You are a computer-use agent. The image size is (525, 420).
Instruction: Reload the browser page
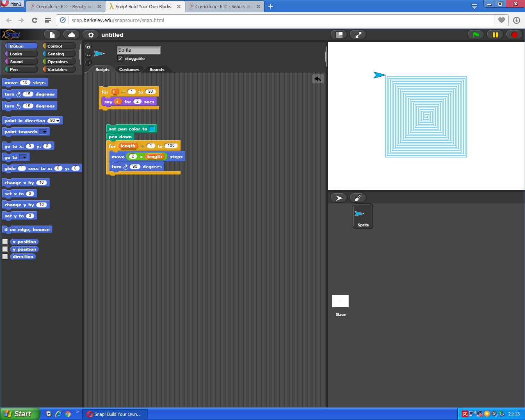tap(35, 20)
